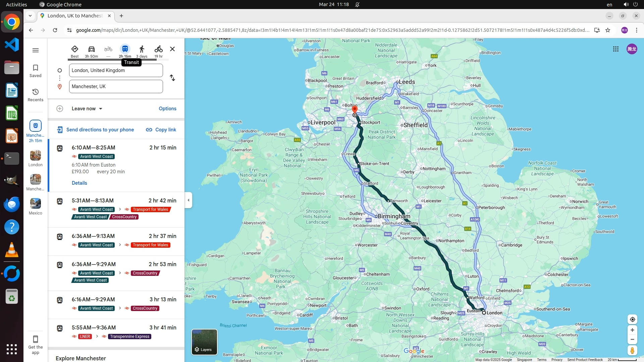Expand the Leave now dropdown
Viewport: 644px width, 362px height.
tap(87, 109)
